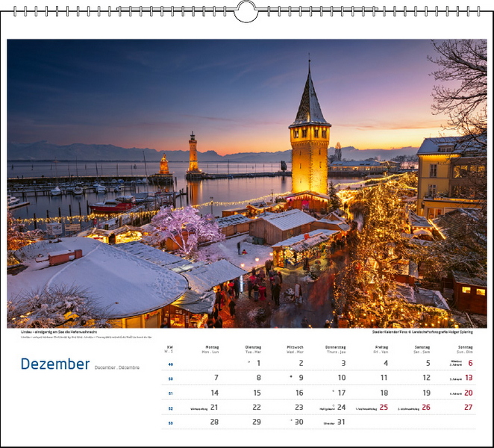
Task: Select December 31 Silvester
Action: [341, 422]
